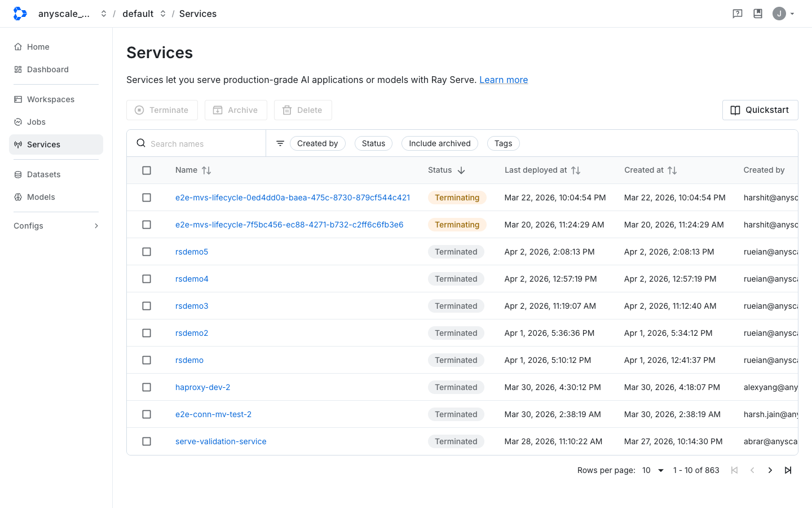Click the Services breadcrumb text

pyautogui.click(x=198, y=14)
